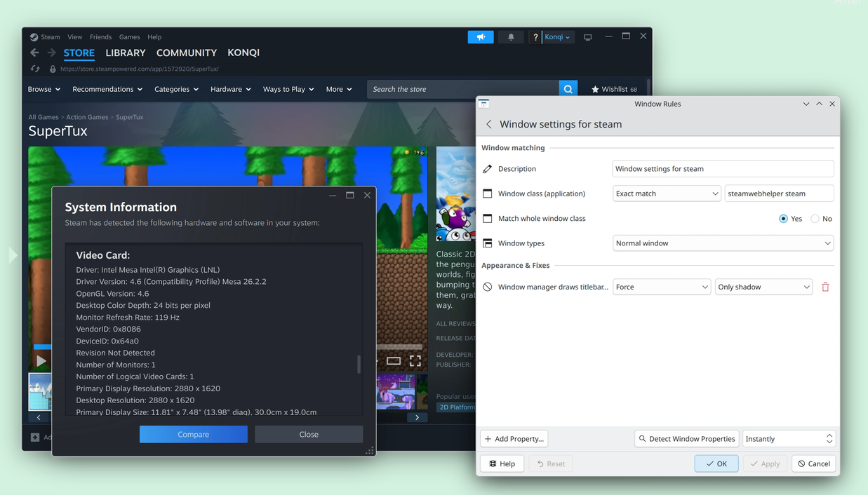Screen dimensions: 868x495
Task: Expand the Recommendations menu
Action: 107,89
